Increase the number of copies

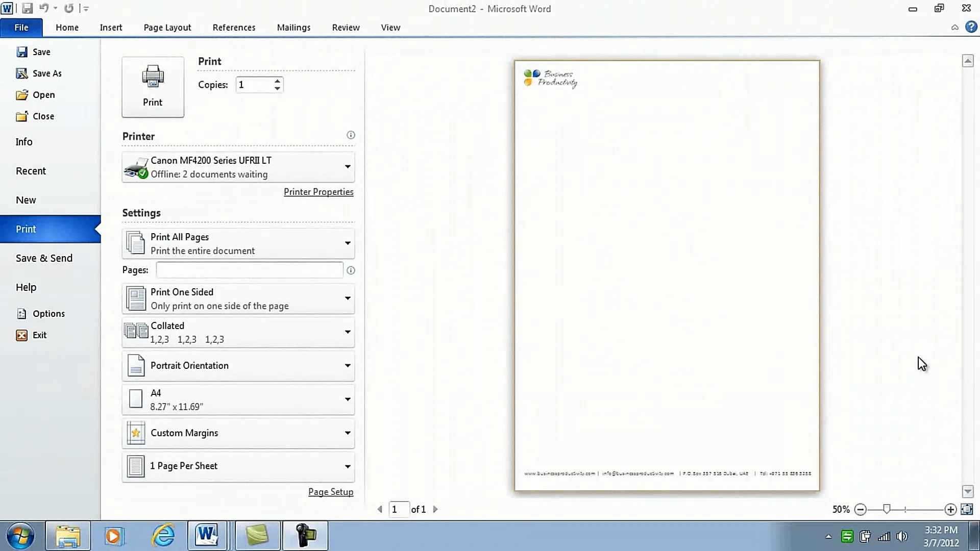pos(277,81)
